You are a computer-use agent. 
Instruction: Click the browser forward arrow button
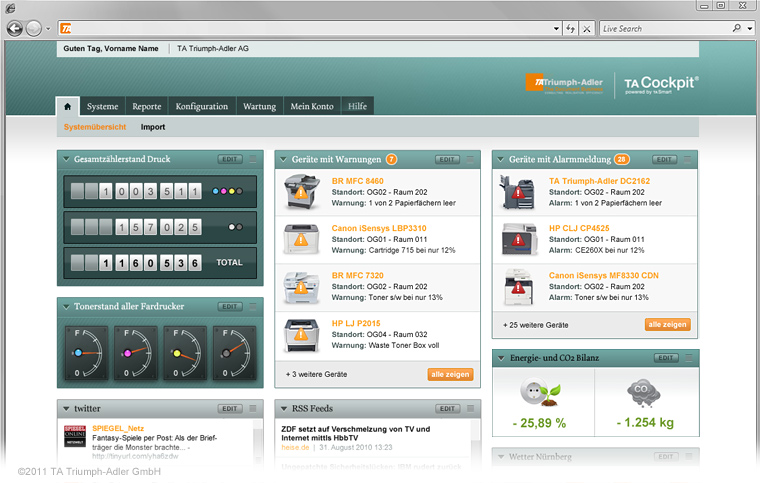click(33, 29)
